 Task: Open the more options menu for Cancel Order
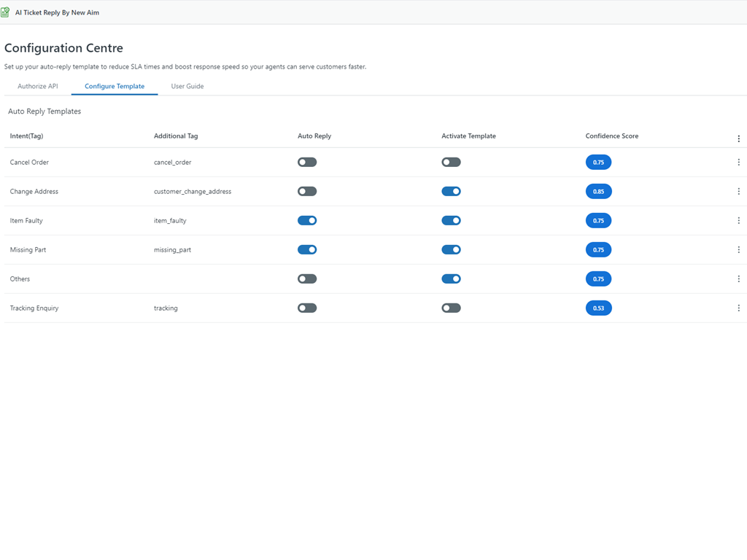738,163
